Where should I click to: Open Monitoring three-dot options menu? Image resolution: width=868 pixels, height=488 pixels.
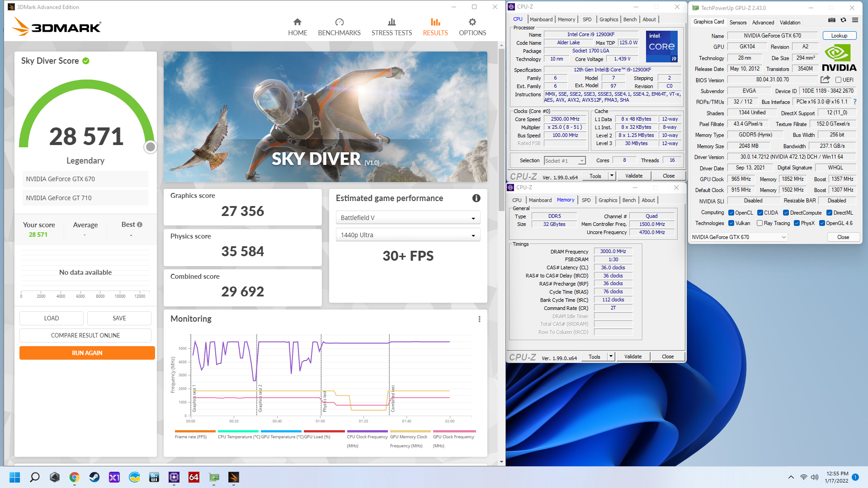[479, 319]
